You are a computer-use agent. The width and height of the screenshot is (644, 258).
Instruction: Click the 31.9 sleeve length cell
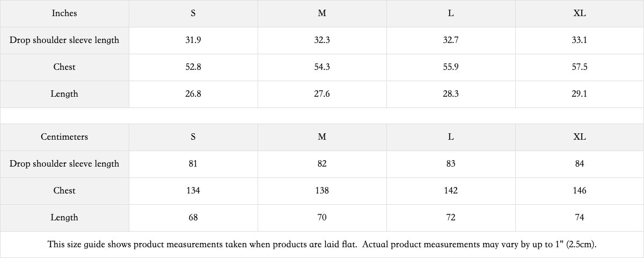click(x=193, y=40)
